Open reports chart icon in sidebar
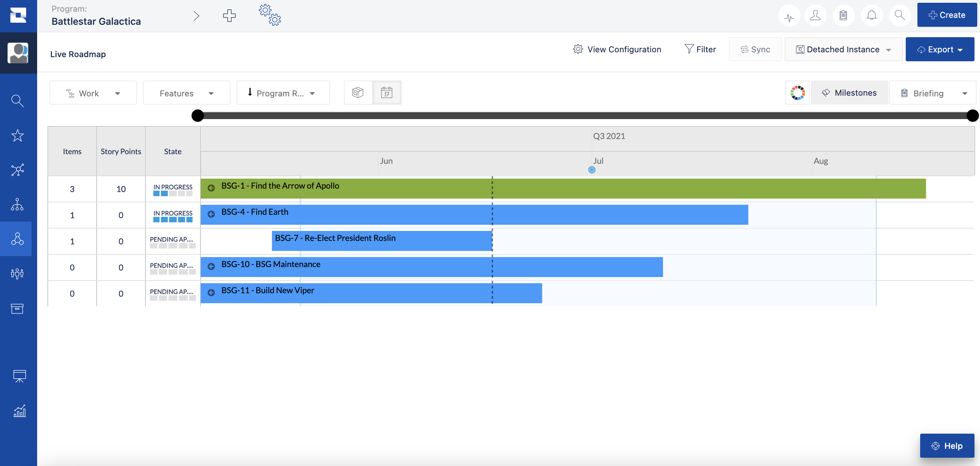 click(x=19, y=411)
